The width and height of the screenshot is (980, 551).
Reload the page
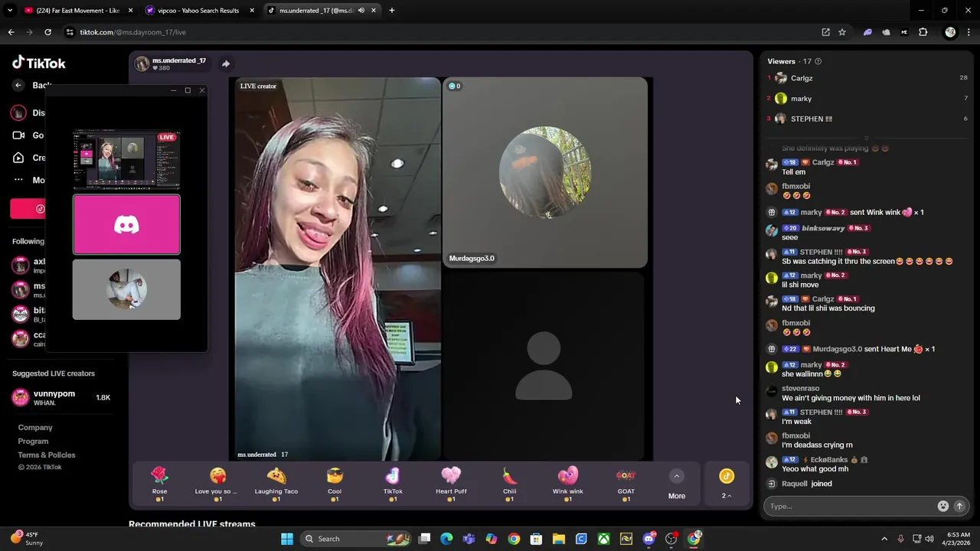(47, 32)
